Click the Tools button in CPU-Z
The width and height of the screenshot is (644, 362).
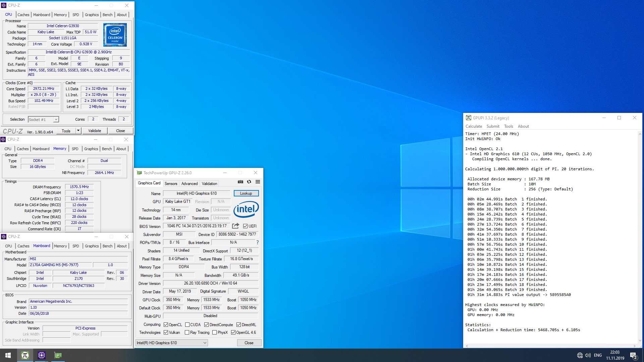point(66,131)
